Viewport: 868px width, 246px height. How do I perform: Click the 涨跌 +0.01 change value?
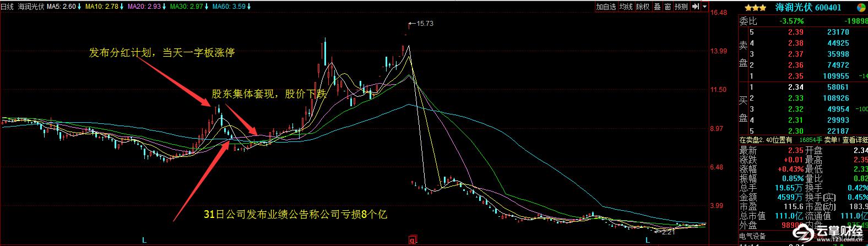[793, 160]
